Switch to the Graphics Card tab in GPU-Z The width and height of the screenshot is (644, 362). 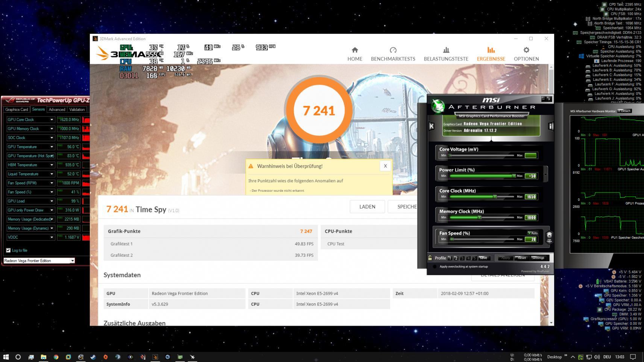coord(17,109)
